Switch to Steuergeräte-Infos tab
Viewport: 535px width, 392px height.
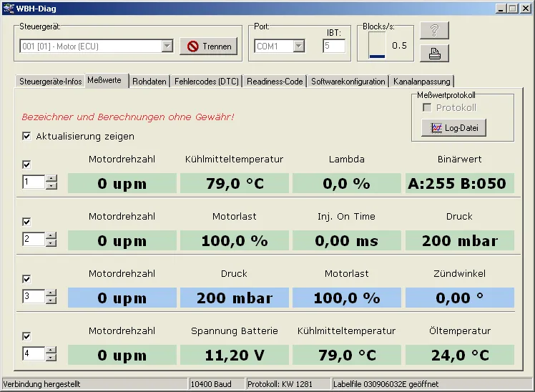[x=50, y=82]
